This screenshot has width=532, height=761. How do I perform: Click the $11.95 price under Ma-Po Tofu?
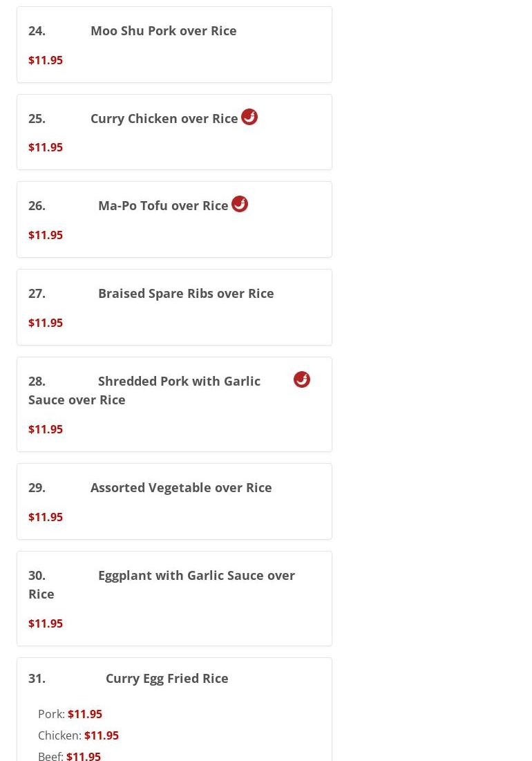click(x=46, y=235)
